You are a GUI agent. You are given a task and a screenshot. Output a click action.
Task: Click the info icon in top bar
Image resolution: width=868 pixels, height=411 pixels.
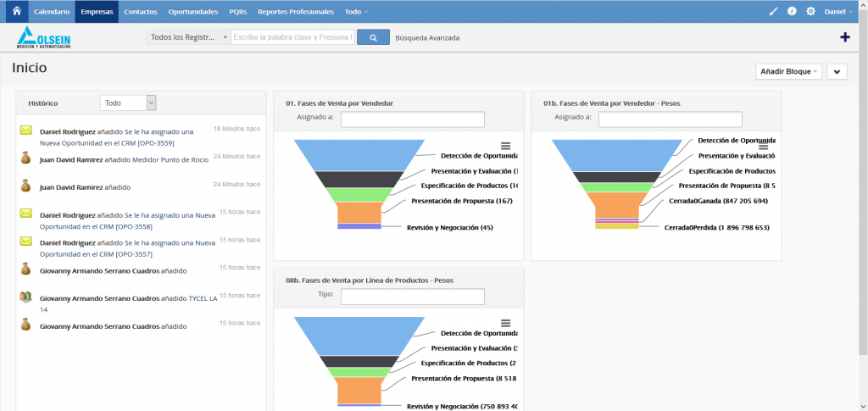click(792, 12)
